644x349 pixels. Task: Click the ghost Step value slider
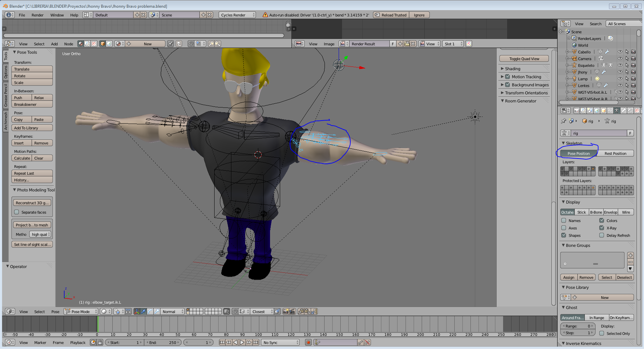pos(578,333)
